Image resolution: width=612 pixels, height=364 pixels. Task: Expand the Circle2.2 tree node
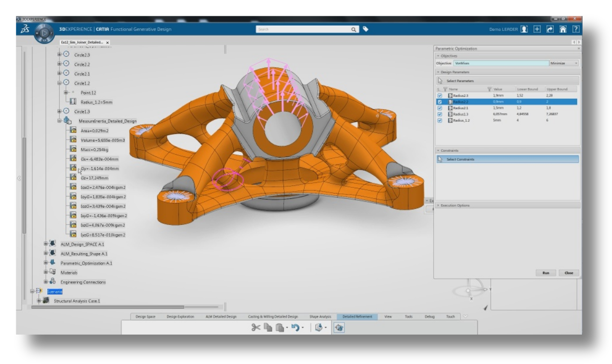(59, 65)
